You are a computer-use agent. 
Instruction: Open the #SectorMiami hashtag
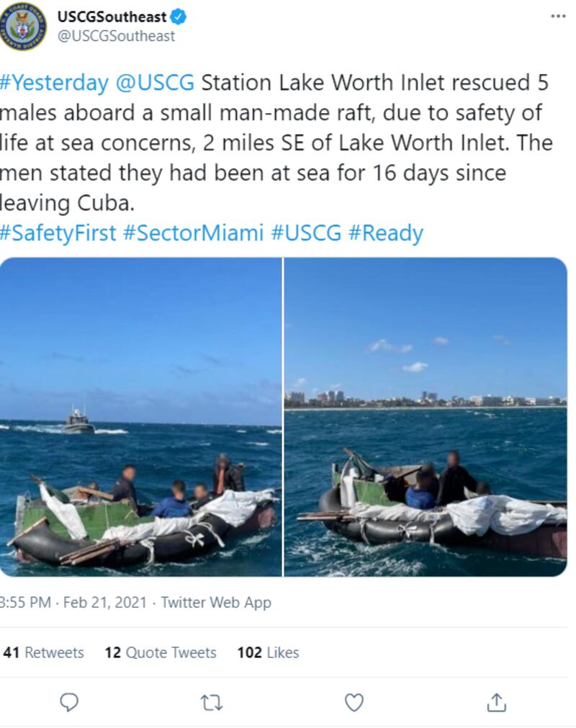coord(193,233)
